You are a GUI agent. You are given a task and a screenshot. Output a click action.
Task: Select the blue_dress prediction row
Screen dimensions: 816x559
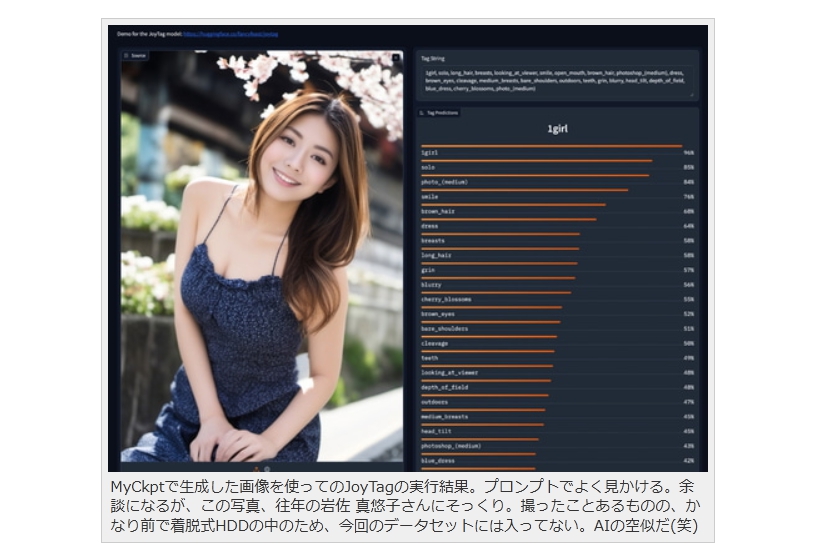557,460
